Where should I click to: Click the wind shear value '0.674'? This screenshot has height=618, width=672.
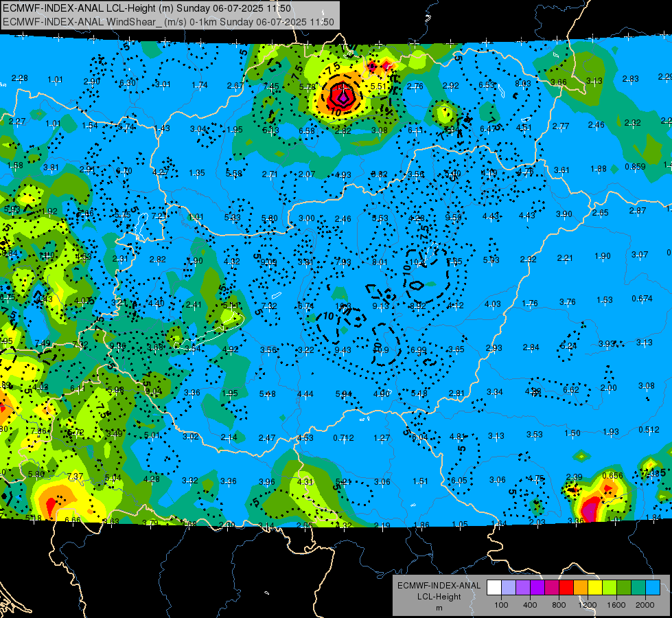click(x=642, y=299)
